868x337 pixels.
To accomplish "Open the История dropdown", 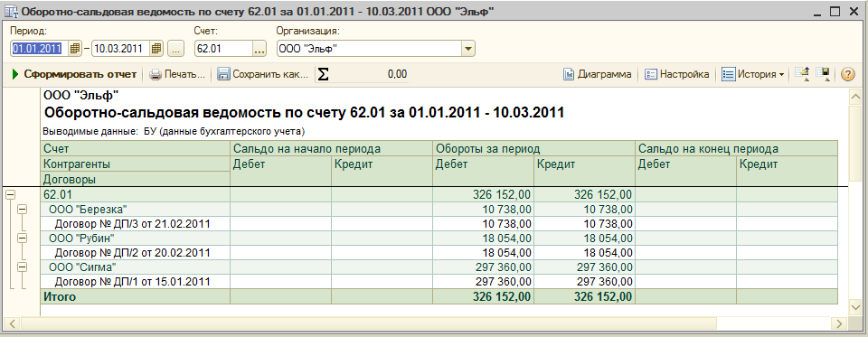I will click(753, 74).
